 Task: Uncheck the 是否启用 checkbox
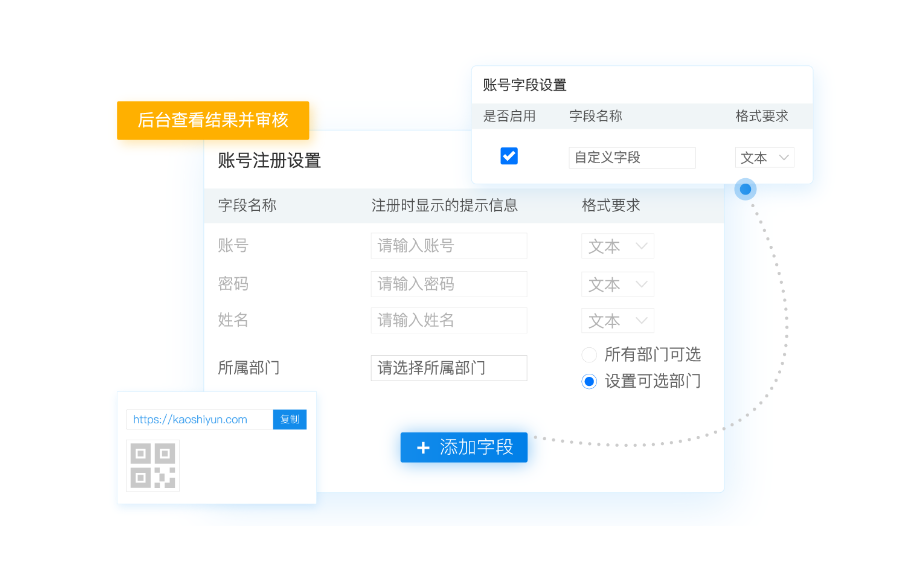point(509,156)
